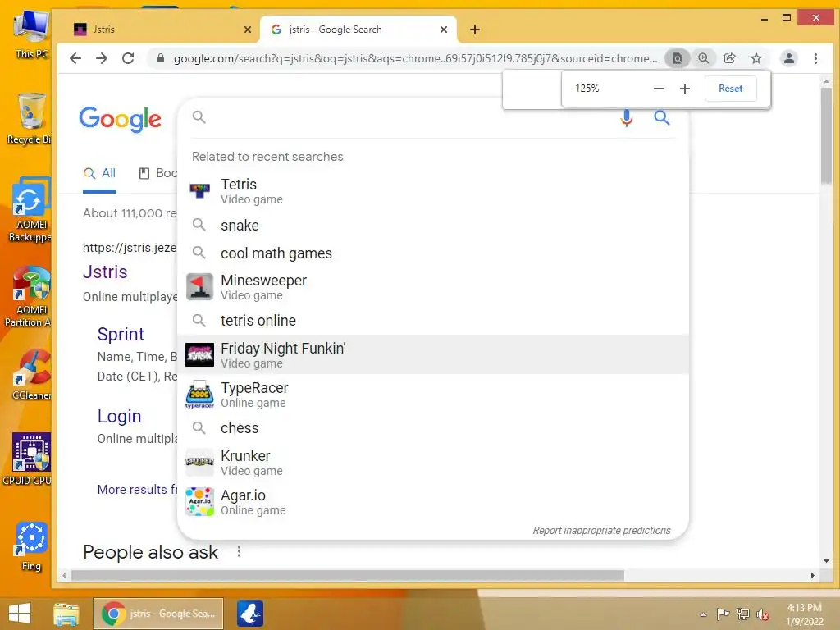Close the jstris - Google Search tab
This screenshot has height=630, width=840.
pyautogui.click(x=444, y=30)
